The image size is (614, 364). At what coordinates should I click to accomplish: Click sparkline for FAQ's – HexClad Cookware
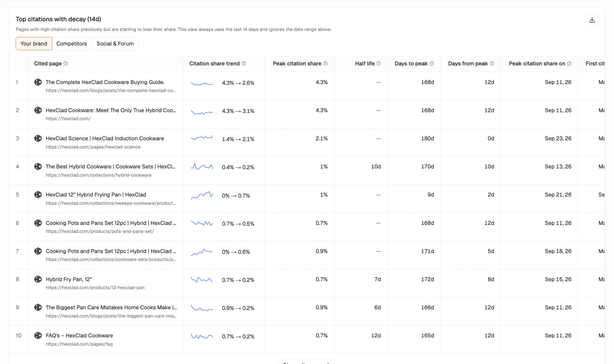point(202,336)
